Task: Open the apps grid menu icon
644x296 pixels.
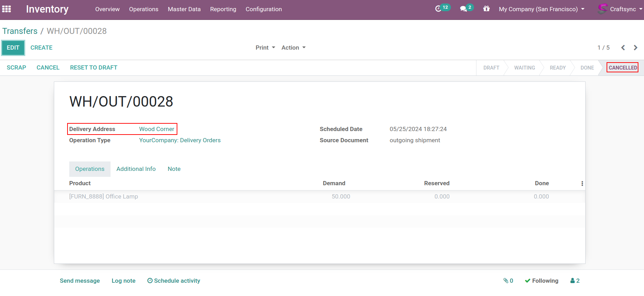Action: pos(7,9)
